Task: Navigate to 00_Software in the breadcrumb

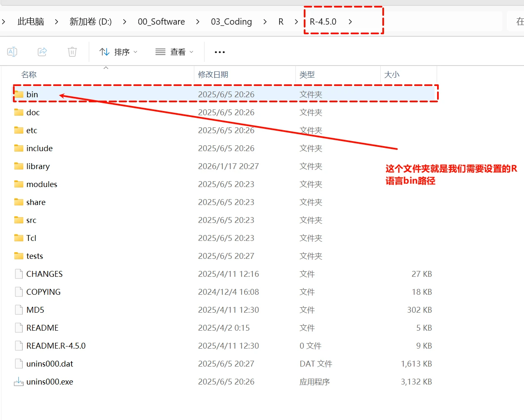Action: click(161, 22)
